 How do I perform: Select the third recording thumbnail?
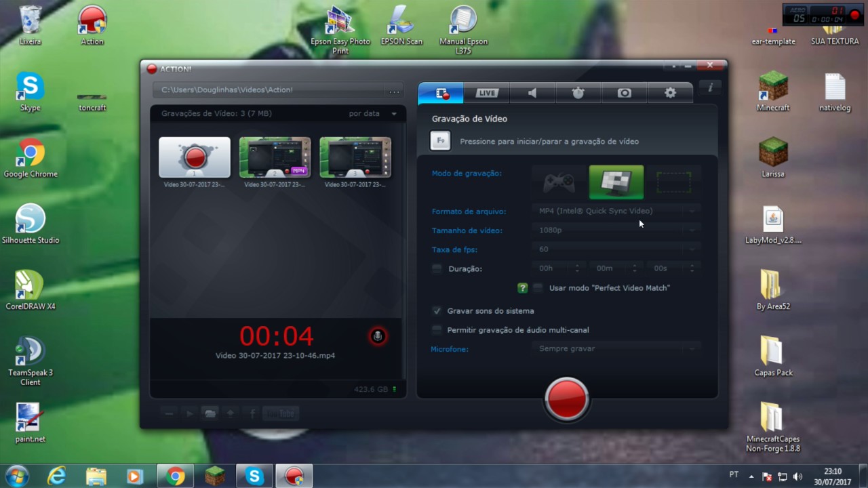coord(355,157)
